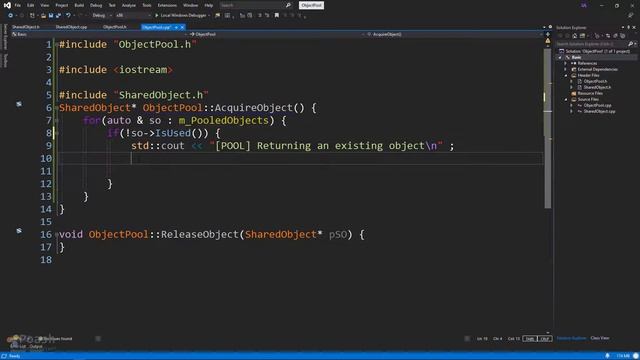The height and width of the screenshot is (360, 640).
Task: Select ObjectPool.cpp in Solution Explorer
Action: click(597, 105)
